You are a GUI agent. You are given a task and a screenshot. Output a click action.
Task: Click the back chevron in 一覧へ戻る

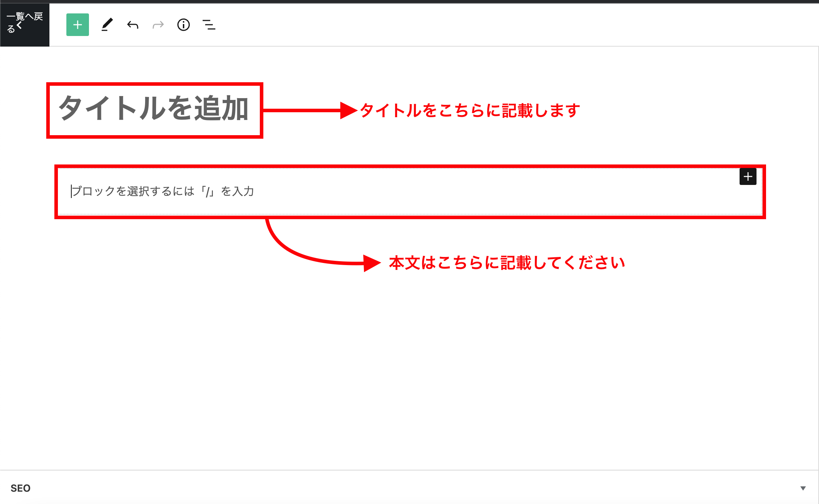pyautogui.click(x=19, y=25)
